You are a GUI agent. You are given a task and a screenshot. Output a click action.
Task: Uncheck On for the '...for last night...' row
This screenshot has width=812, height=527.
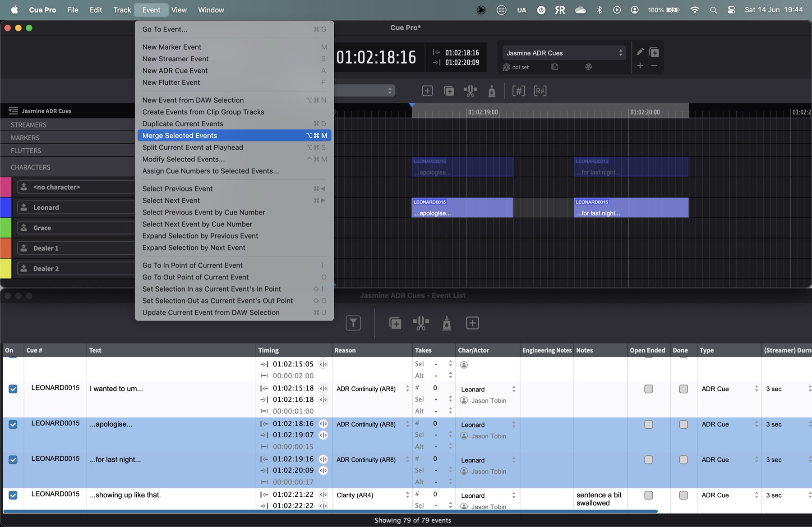13,460
